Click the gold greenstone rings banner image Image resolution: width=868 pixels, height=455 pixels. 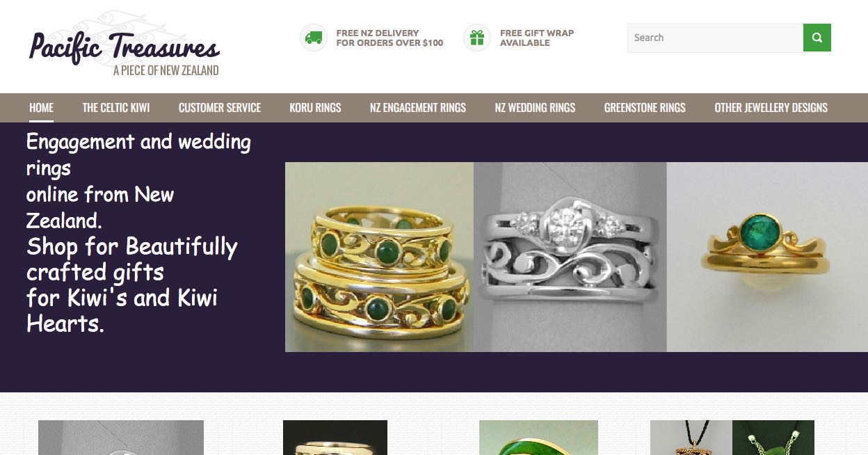(380, 257)
